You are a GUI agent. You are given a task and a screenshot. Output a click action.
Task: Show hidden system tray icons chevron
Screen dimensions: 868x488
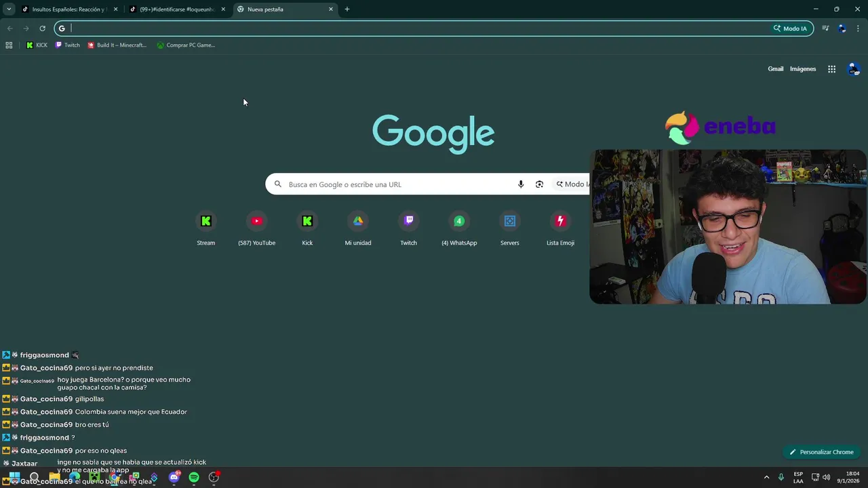(x=767, y=477)
